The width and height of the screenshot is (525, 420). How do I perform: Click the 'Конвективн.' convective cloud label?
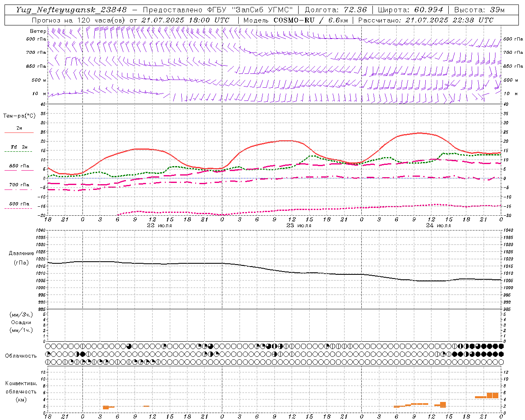21,383
